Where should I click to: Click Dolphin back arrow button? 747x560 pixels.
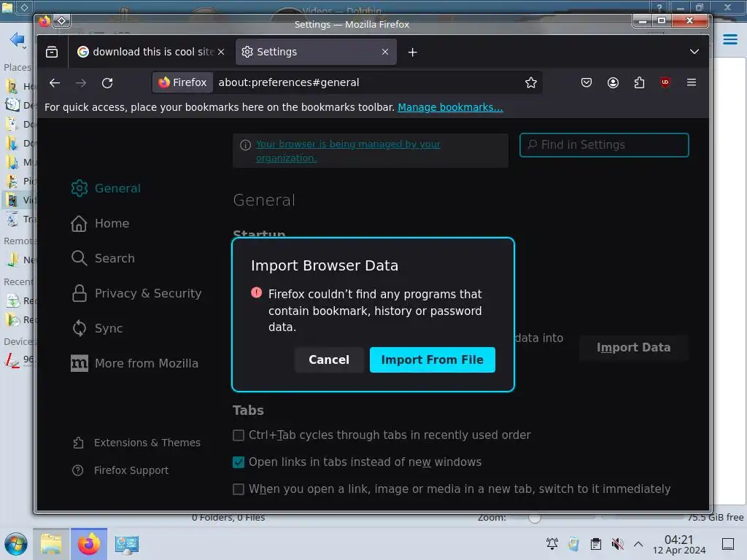[17, 39]
